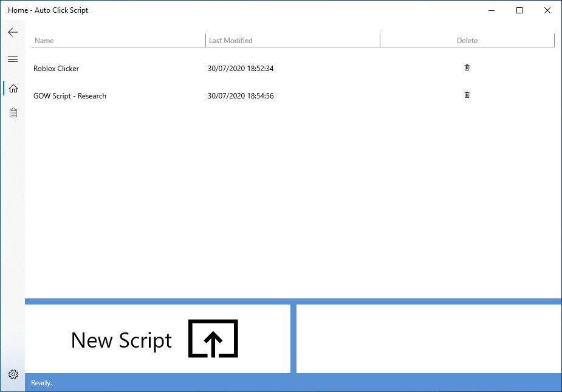Sort scripts by the Name column header
The image size is (562, 392).
click(x=44, y=40)
